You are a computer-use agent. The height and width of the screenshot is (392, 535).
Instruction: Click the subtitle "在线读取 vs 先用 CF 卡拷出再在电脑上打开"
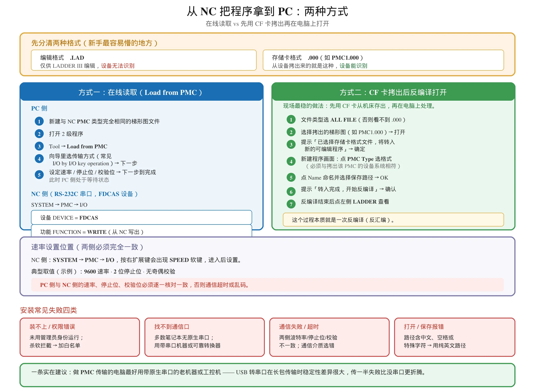pos(267,24)
